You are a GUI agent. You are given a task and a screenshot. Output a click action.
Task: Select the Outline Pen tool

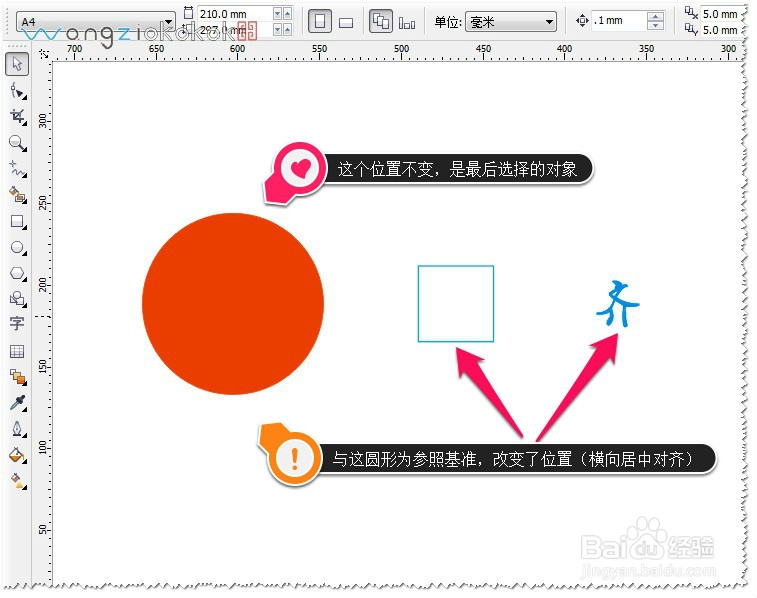tap(18, 429)
